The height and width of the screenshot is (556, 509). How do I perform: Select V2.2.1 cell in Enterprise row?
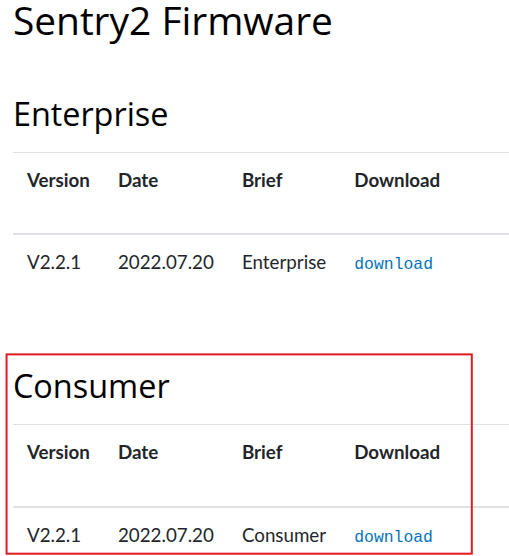point(54,263)
